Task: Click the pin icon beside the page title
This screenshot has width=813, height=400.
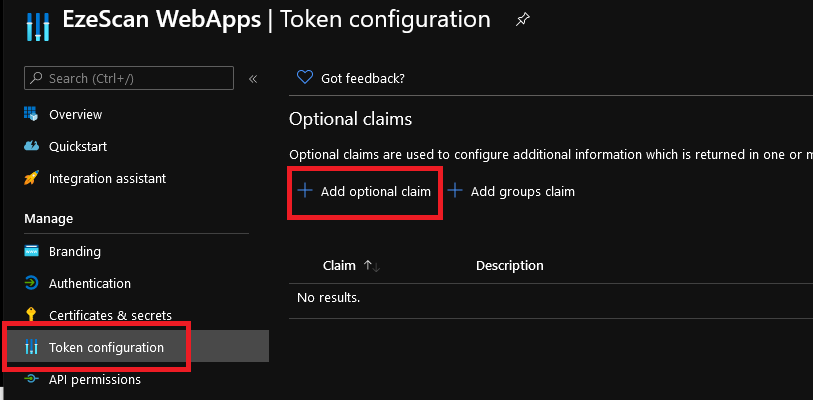Action: tap(522, 20)
